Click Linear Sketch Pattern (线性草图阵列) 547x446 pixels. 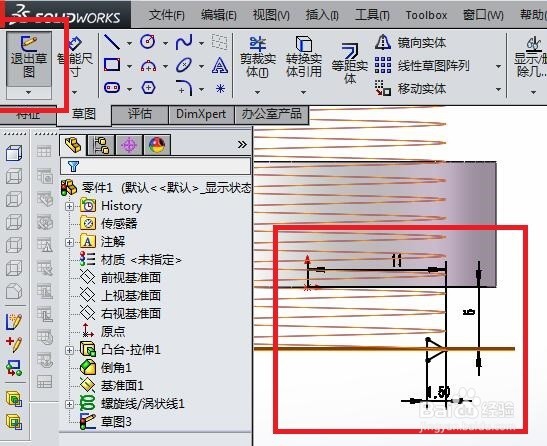422,65
